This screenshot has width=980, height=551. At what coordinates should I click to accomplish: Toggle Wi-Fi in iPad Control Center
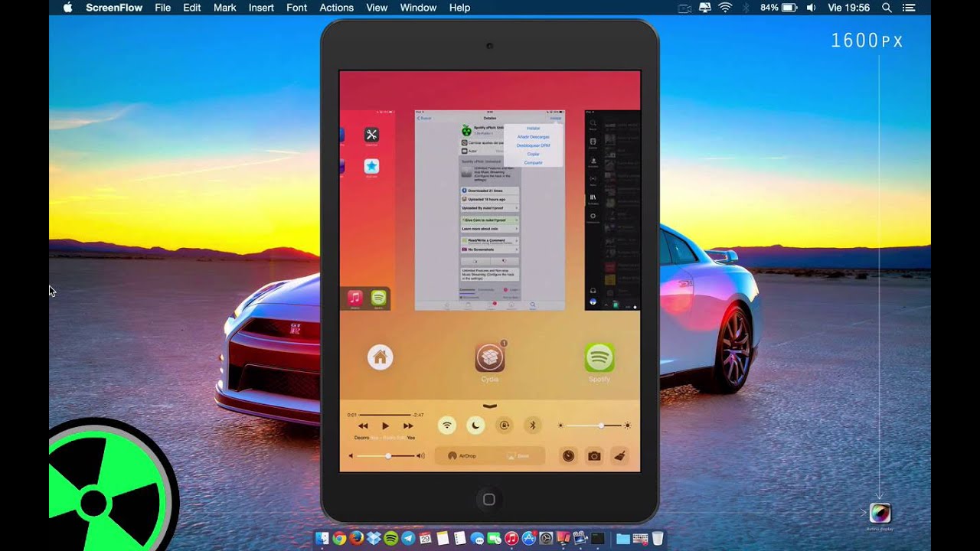tap(447, 425)
